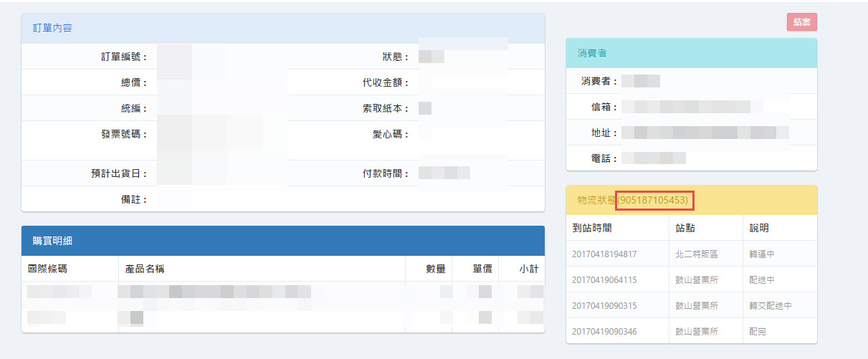Viewport: 868px width, 359px height.
Task: Click the 發票號碼 label
Action: click(124, 134)
